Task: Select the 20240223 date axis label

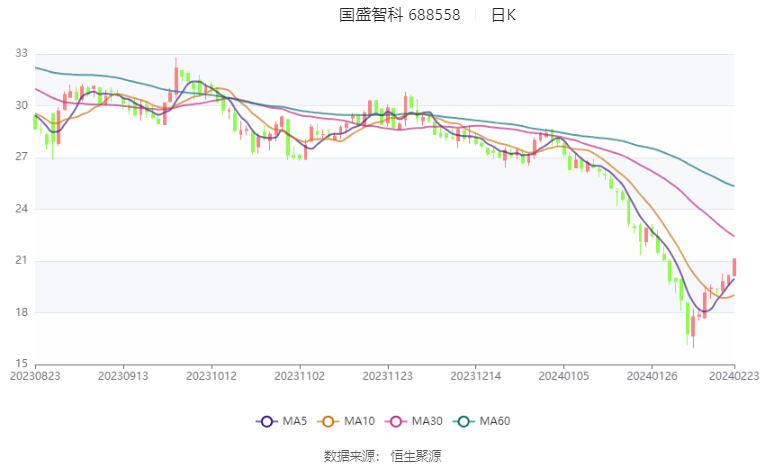Action: tap(734, 376)
